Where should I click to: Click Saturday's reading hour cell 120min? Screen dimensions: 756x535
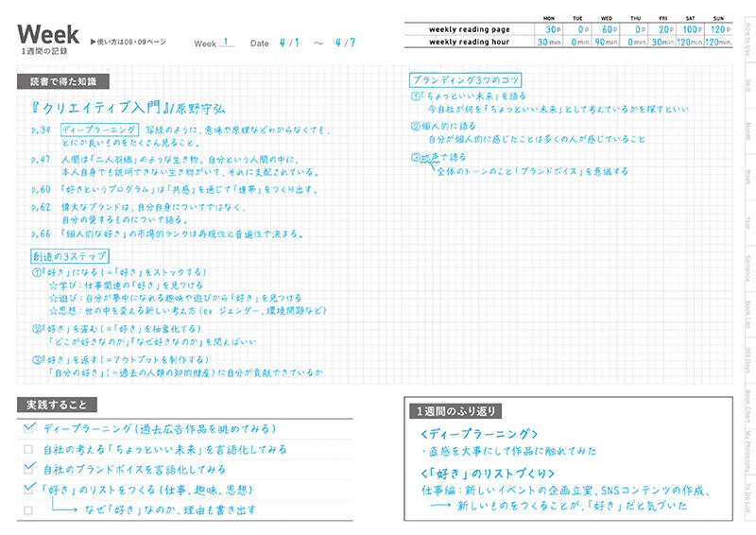pyautogui.click(x=690, y=42)
